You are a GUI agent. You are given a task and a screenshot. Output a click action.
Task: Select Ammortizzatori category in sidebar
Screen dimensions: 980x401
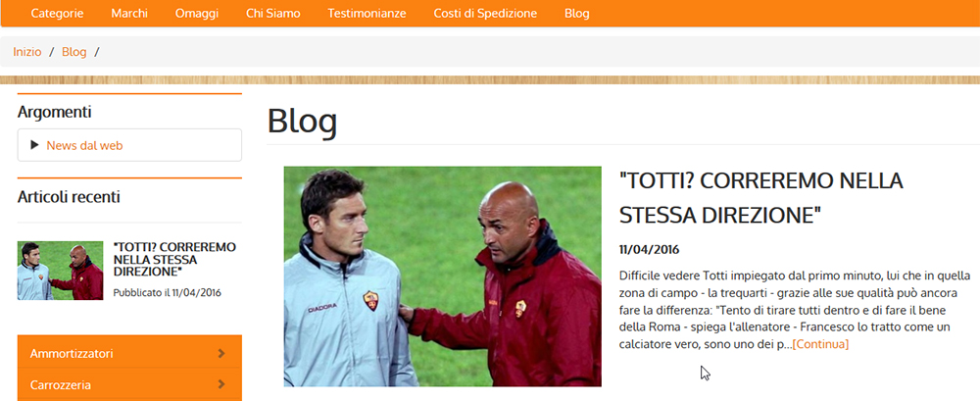click(x=129, y=352)
